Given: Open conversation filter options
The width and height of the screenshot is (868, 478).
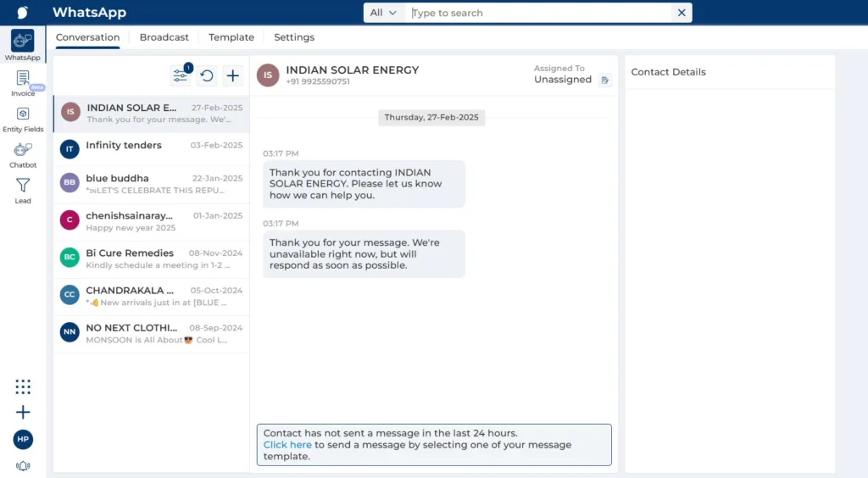Looking at the screenshot, I should click(180, 75).
